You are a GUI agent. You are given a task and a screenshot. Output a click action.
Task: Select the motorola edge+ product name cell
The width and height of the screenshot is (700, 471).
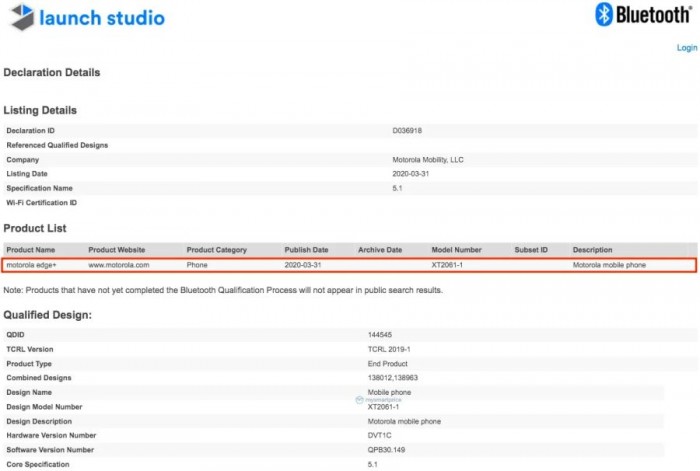tap(30, 265)
